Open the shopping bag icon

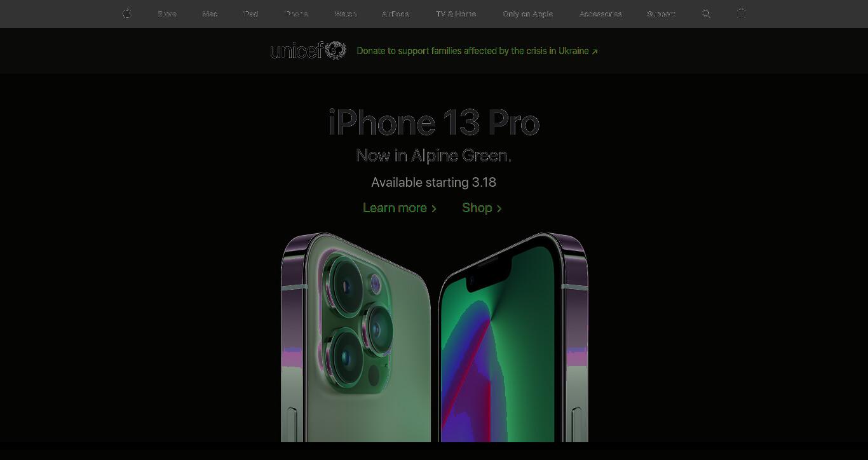pos(741,13)
